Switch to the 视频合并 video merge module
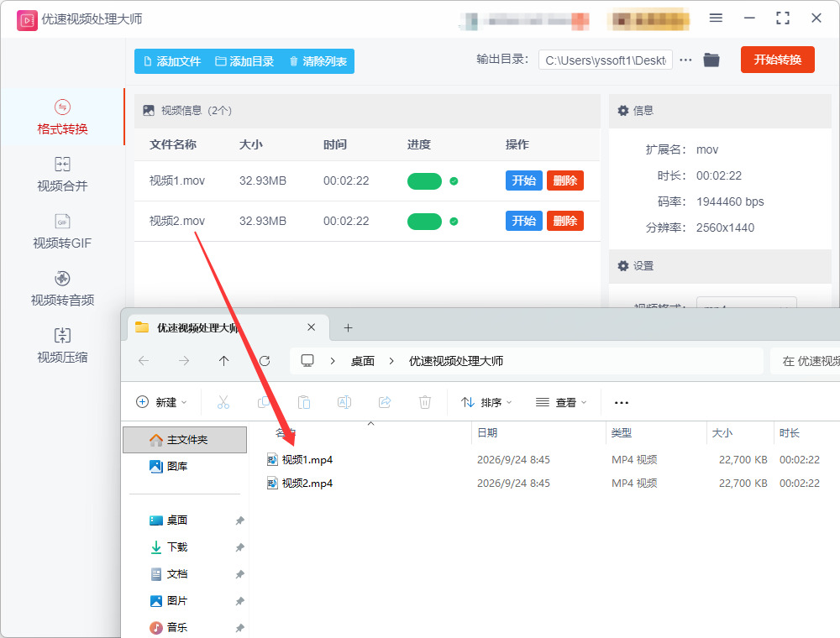This screenshot has height=638, width=840. [x=62, y=175]
